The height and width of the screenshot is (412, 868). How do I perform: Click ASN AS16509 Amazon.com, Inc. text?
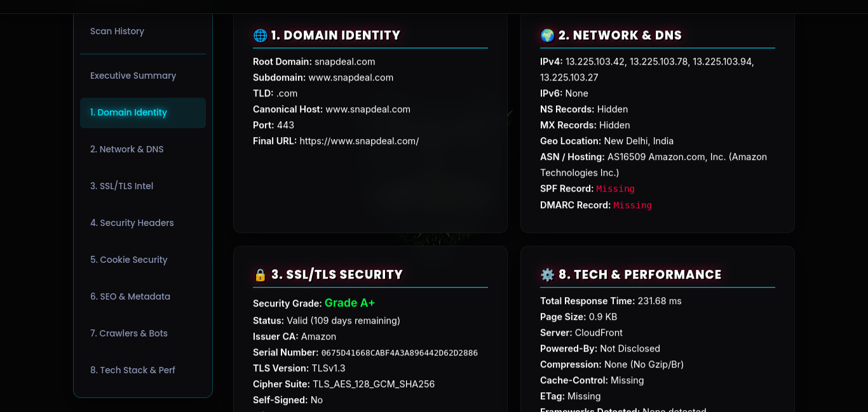coord(667,157)
